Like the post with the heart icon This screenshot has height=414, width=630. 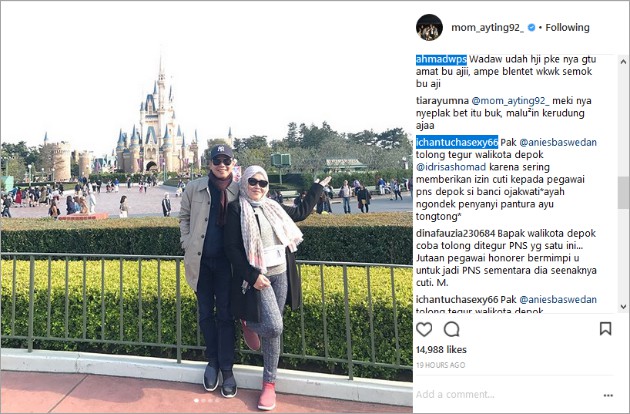pos(424,329)
